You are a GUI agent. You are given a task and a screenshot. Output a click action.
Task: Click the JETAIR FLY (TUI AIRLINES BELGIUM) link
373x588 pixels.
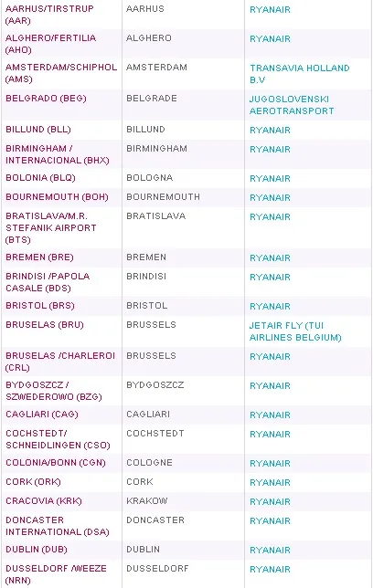pos(295,331)
